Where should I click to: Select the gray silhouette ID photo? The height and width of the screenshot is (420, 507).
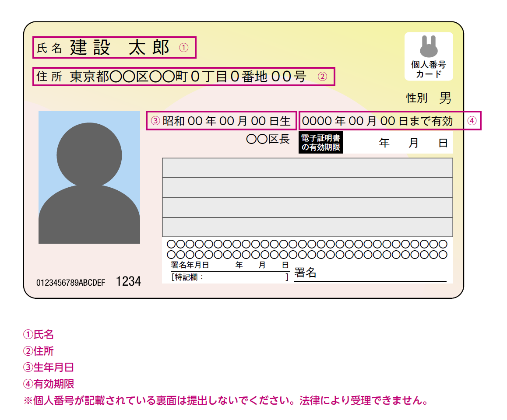pyautogui.click(x=89, y=177)
